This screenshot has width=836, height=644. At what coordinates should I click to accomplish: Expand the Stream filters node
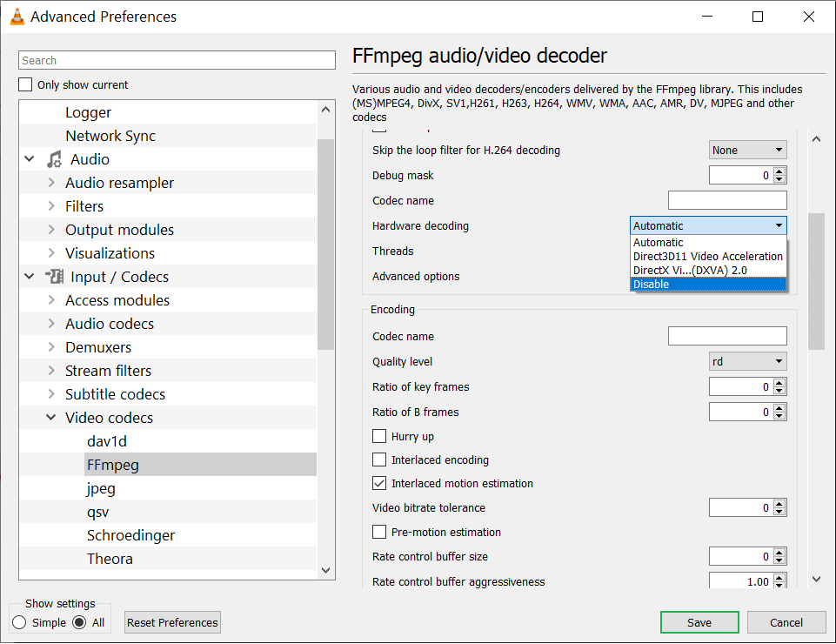click(x=51, y=370)
